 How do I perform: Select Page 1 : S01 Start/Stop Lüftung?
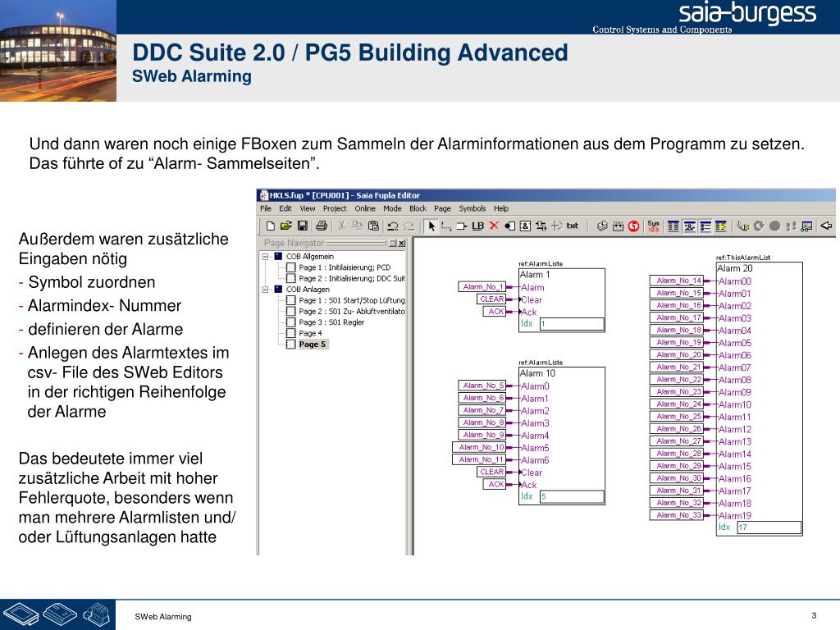click(351, 300)
